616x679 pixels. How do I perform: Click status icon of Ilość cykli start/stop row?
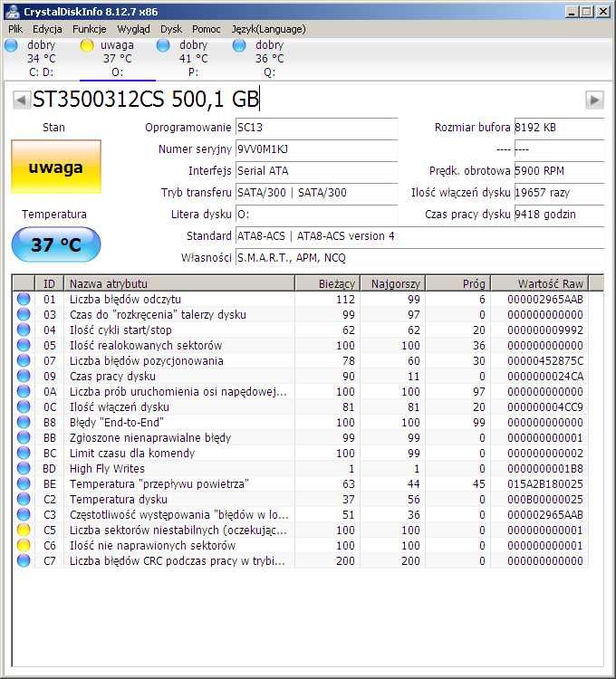click(24, 330)
